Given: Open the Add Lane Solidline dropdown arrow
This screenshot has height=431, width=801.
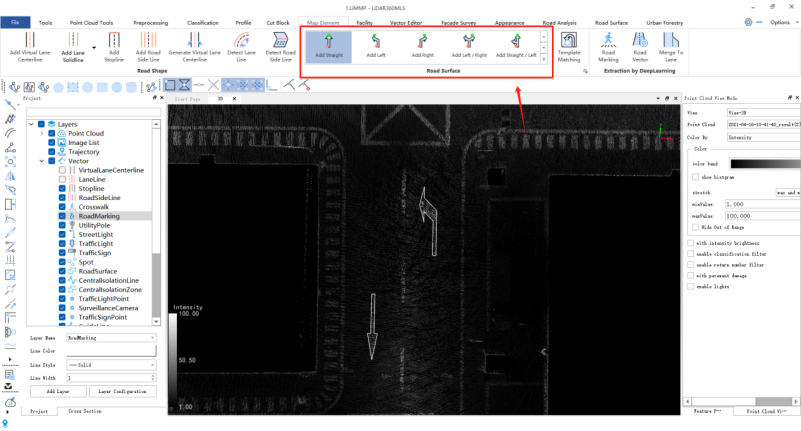Looking at the screenshot, I should (x=94, y=48).
